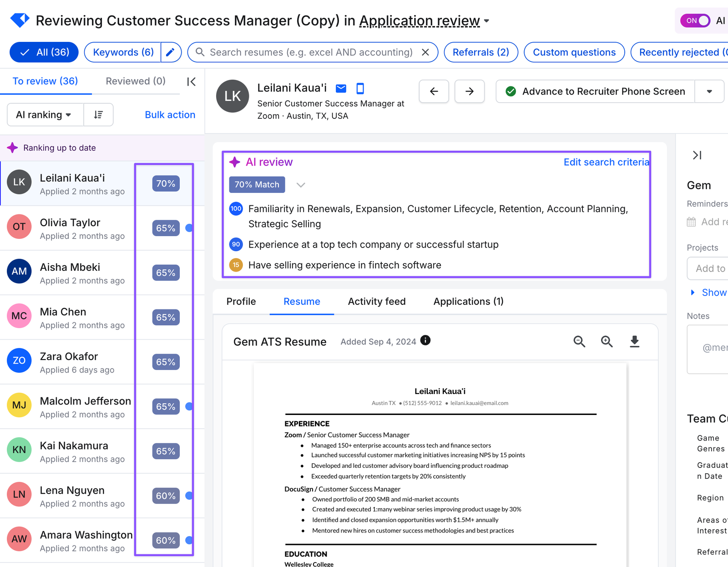Click the search magnifier in resume search
Image resolution: width=728 pixels, height=567 pixels.
click(x=200, y=52)
